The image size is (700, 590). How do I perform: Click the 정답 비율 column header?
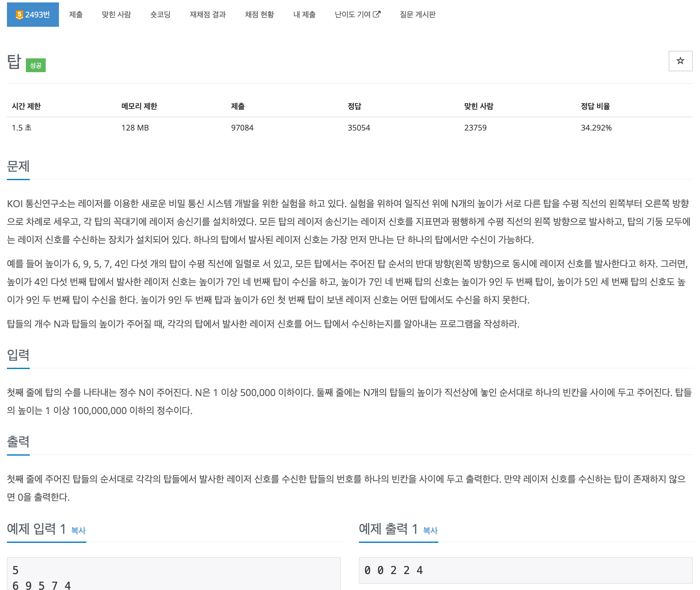point(595,106)
